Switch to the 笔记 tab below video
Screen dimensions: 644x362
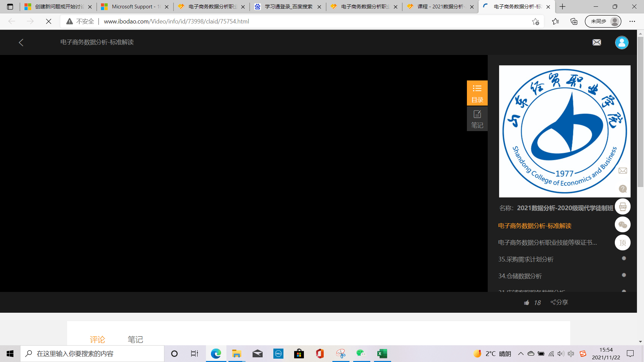(x=135, y=340)
